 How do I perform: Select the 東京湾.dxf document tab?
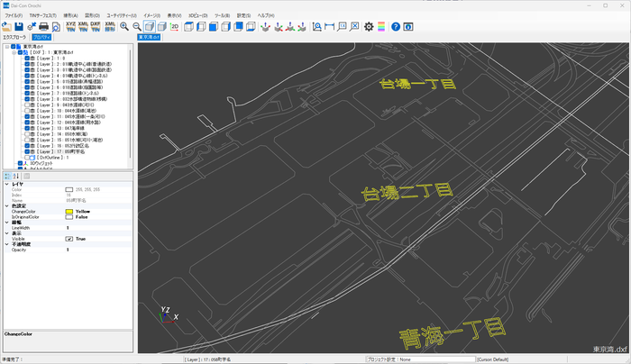(149, 37)
